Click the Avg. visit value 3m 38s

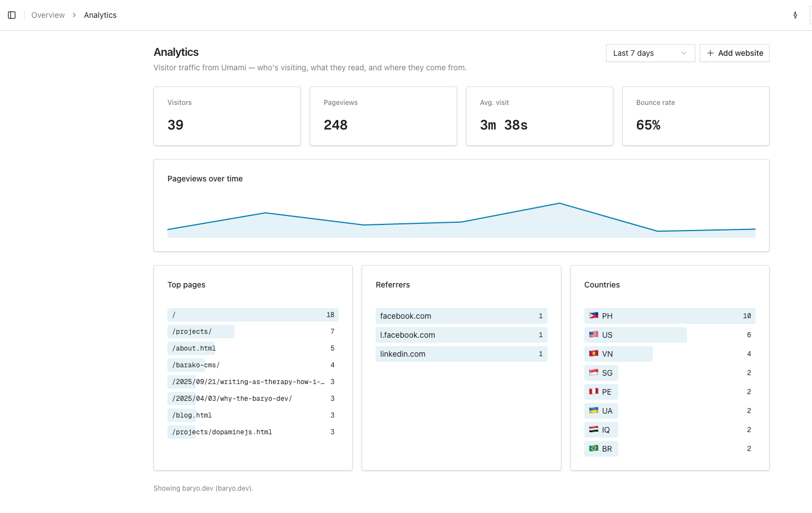[504, 125]
